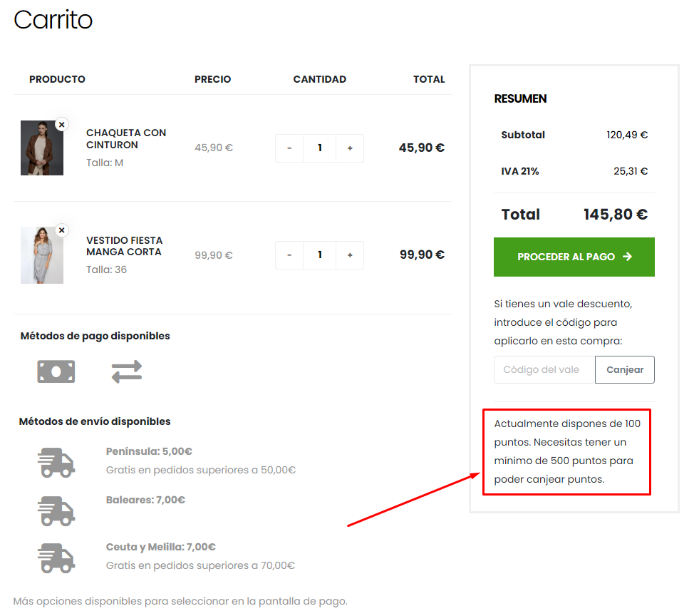
Task: Decrease quantity of Vestido Fiesta dress
Action: [289, 255]
